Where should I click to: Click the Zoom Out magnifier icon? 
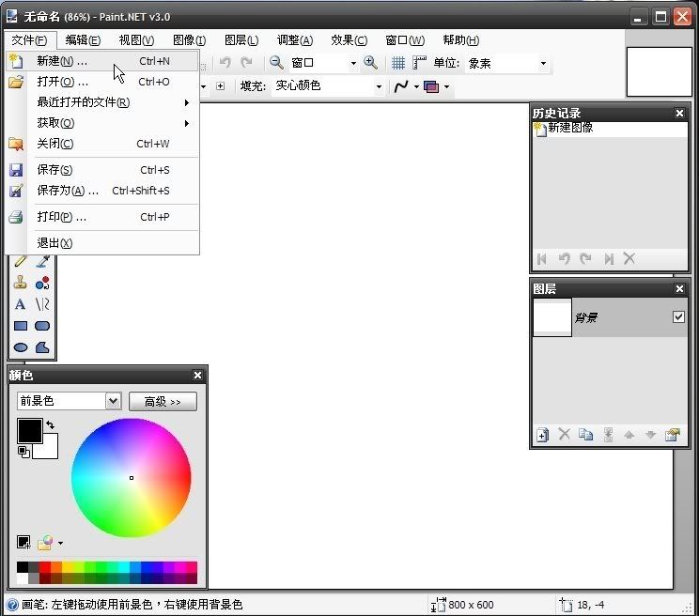pyautogui.click(x=276, y=63)
